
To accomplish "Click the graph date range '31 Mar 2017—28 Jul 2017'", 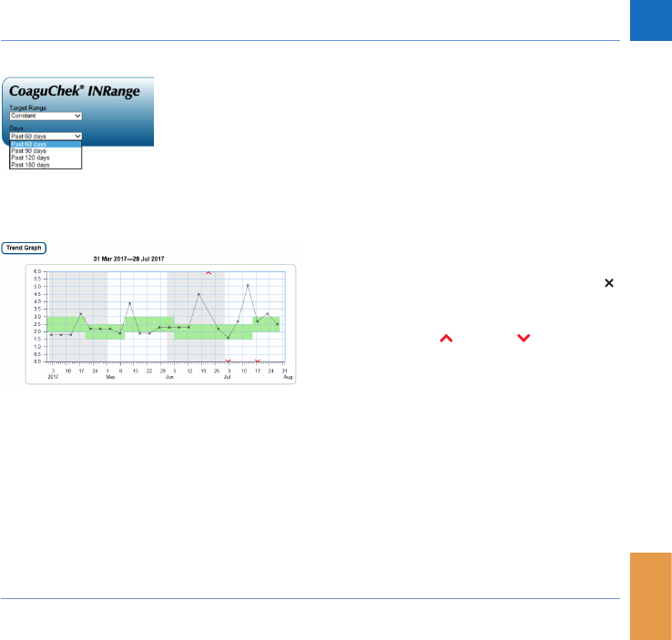I will tap(128, 259).
